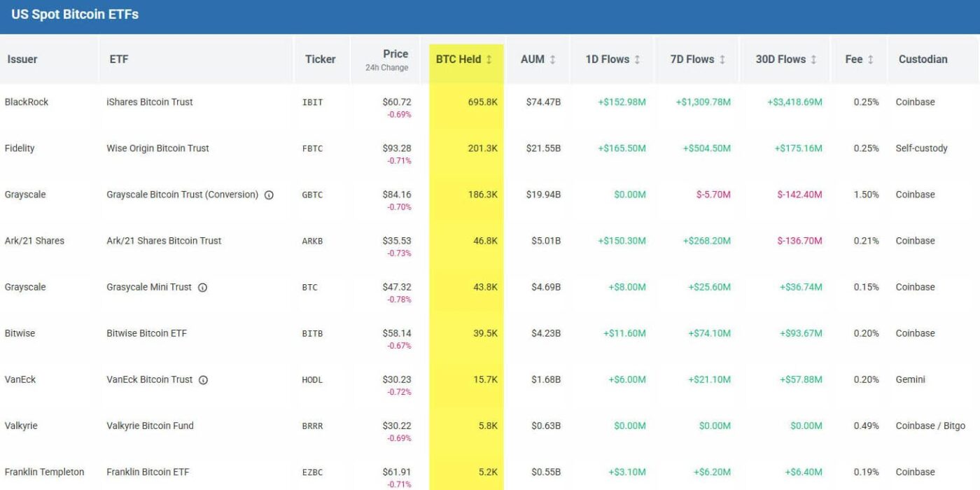Click Gemini custodian cell
Image resolution: width=980 pixels, height=490 pixels.
coord(911,379)
